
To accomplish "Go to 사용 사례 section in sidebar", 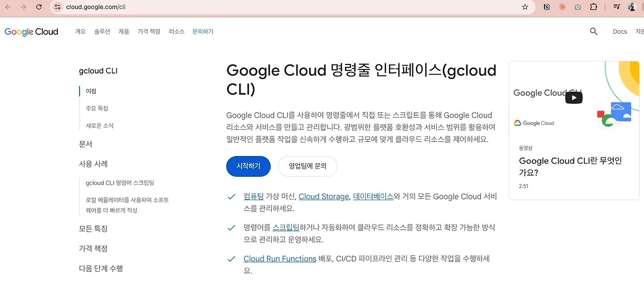I will 94,164.
